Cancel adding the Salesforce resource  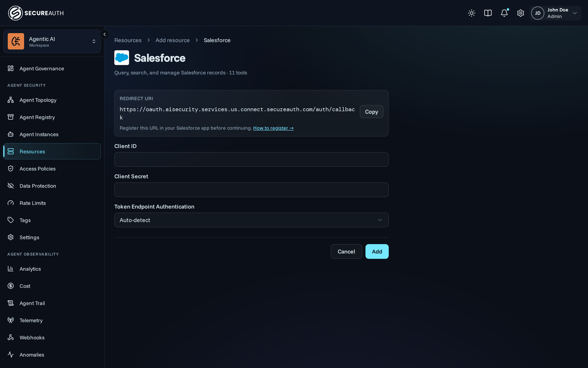(x=346, y=251)
